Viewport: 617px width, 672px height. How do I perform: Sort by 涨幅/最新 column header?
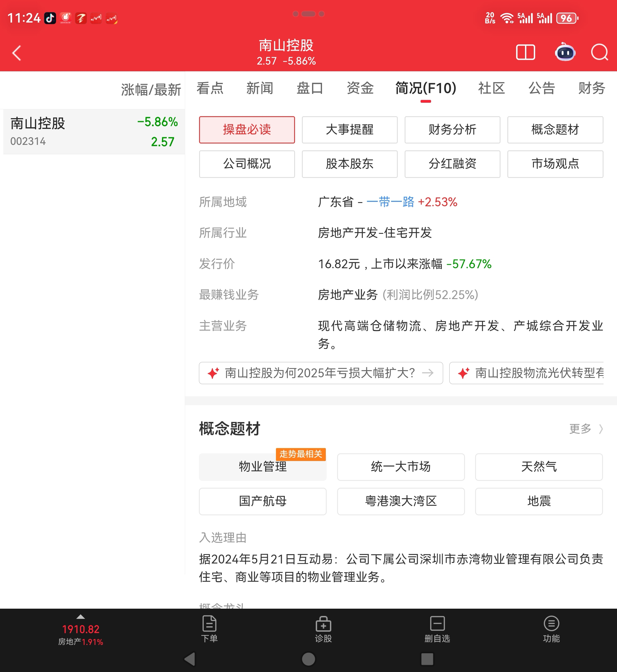click(x=151, y=90)
